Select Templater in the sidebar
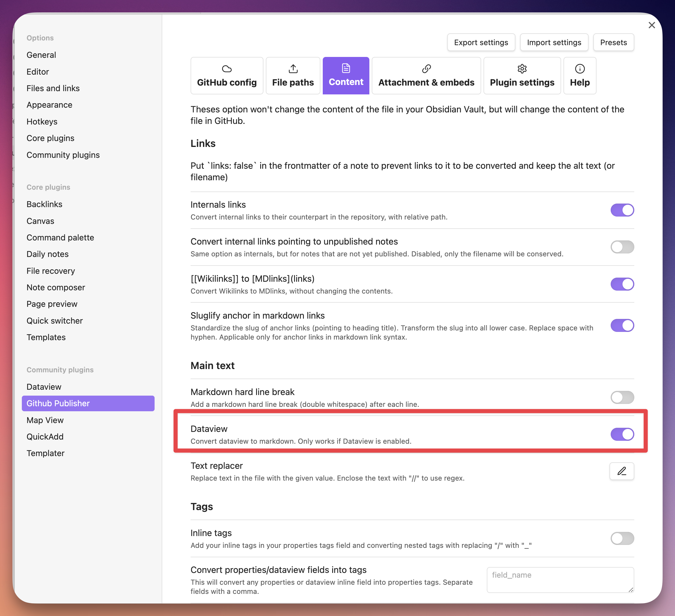 [45, 453]
